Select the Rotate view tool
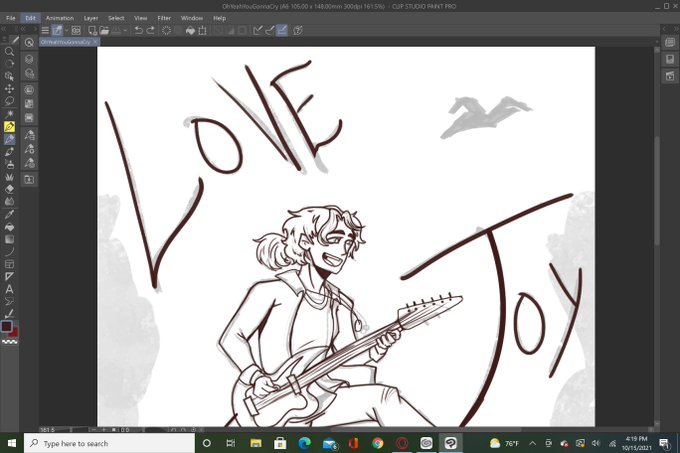The width and height of the screenshot is (680, 453). click(9, 64)
